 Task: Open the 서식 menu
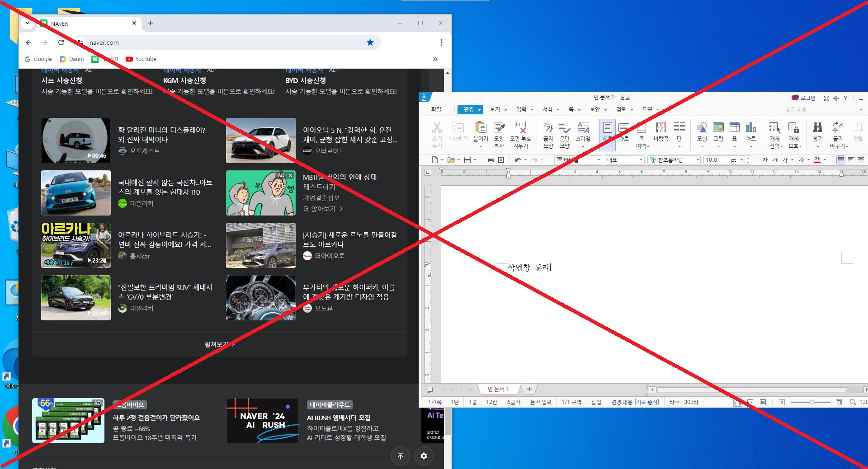click(x=547, y=109)
